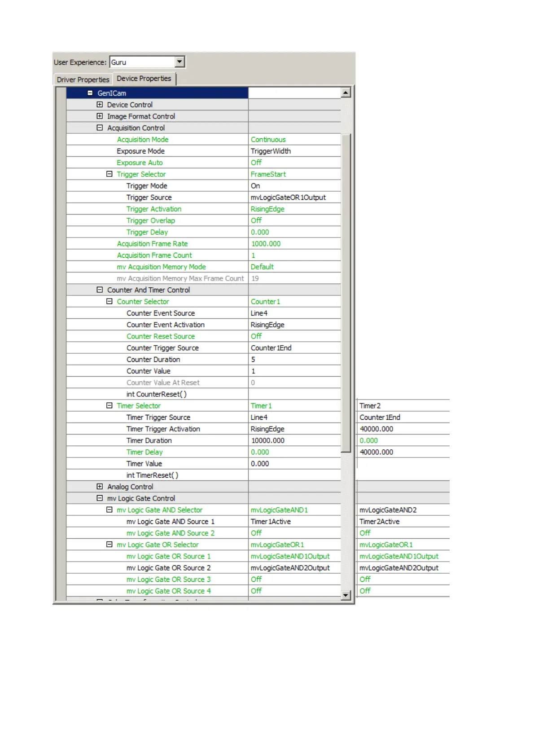Select the Exposure Mode property
This screenshot has height=756, width=534.
[140, 151]
